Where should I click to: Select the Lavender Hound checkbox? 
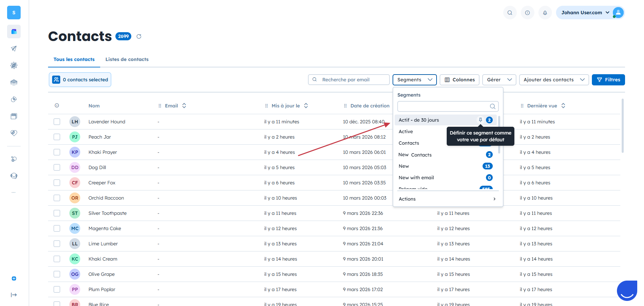57,122
